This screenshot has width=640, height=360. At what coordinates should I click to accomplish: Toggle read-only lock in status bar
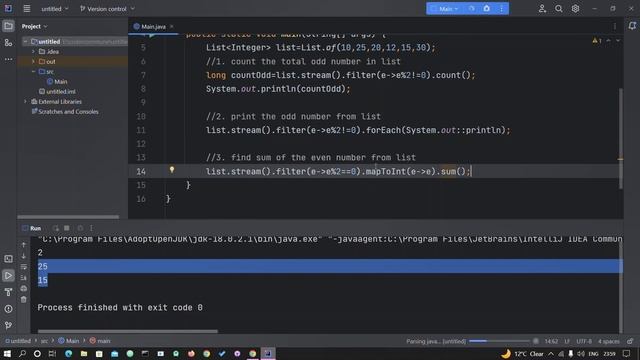(x=631, y=341)
